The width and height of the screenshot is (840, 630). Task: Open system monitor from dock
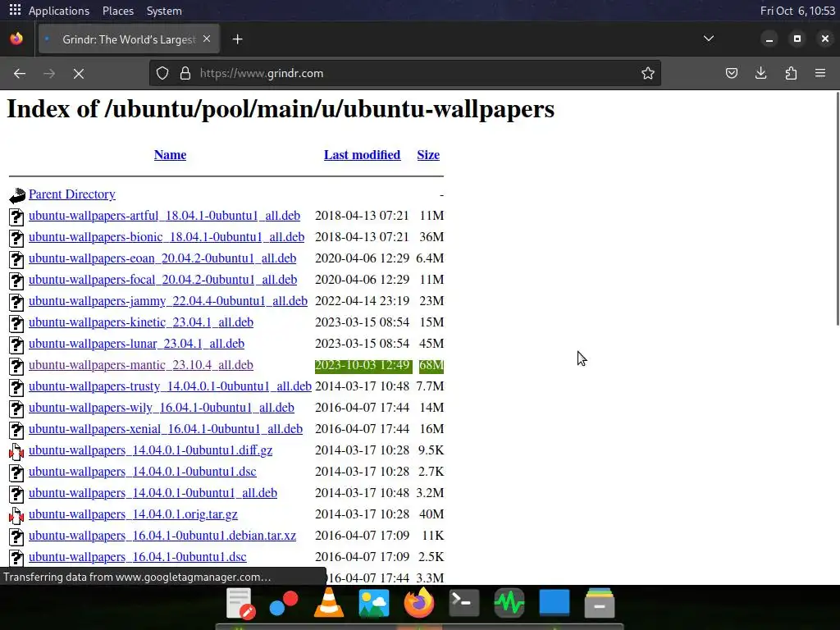[x=509, y=603]
